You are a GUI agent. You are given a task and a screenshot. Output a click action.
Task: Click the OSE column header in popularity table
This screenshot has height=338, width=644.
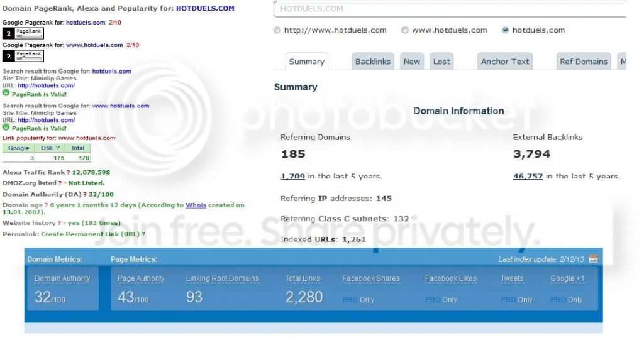50,148
